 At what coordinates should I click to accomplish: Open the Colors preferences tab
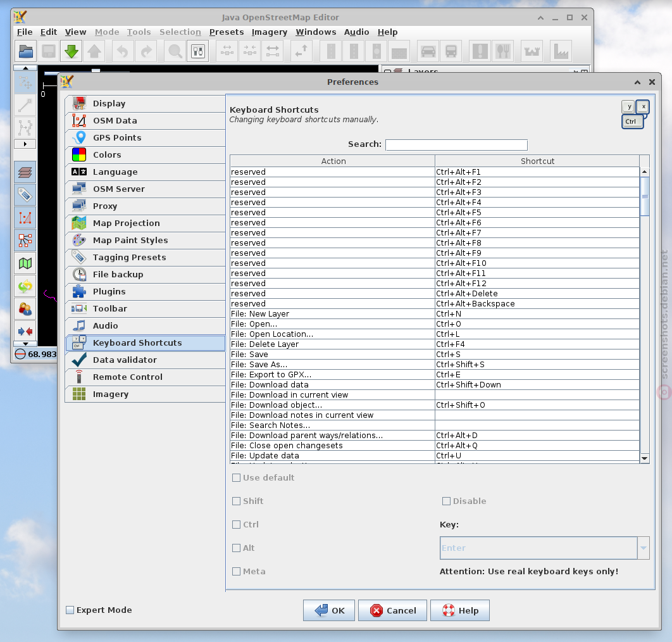146,155
